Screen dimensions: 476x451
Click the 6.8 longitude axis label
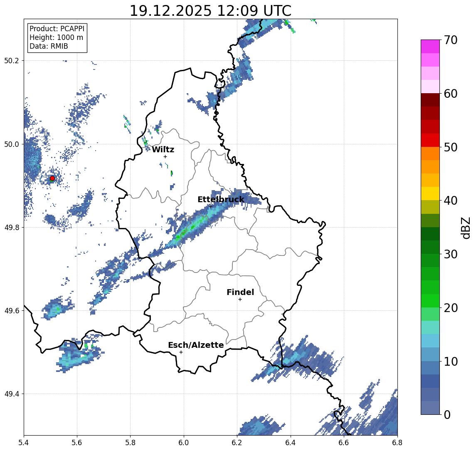pos(397,443)
